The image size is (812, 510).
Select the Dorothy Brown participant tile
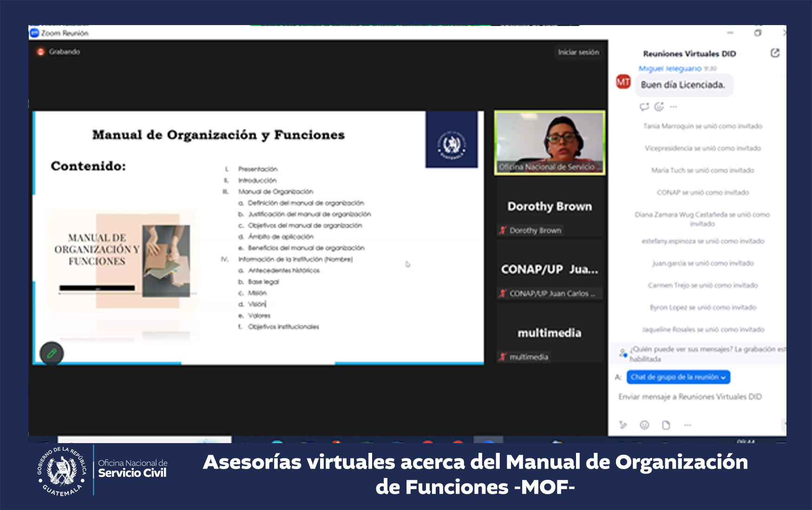coord(550,207)
